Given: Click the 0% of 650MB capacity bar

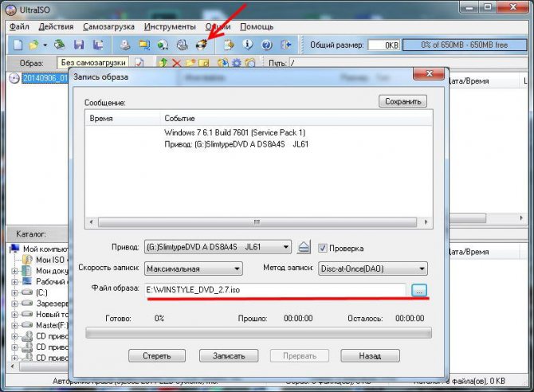Looking at the screenshot, I should pos(465,45).
